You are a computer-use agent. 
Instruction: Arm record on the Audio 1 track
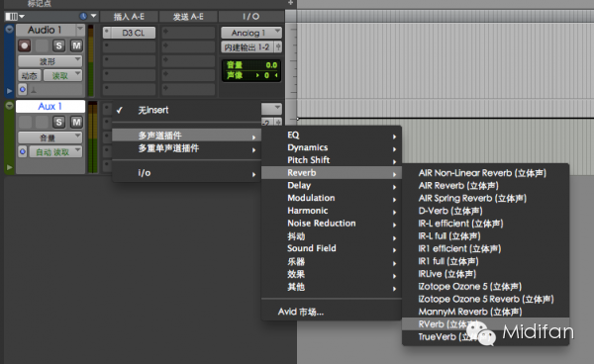25,45
